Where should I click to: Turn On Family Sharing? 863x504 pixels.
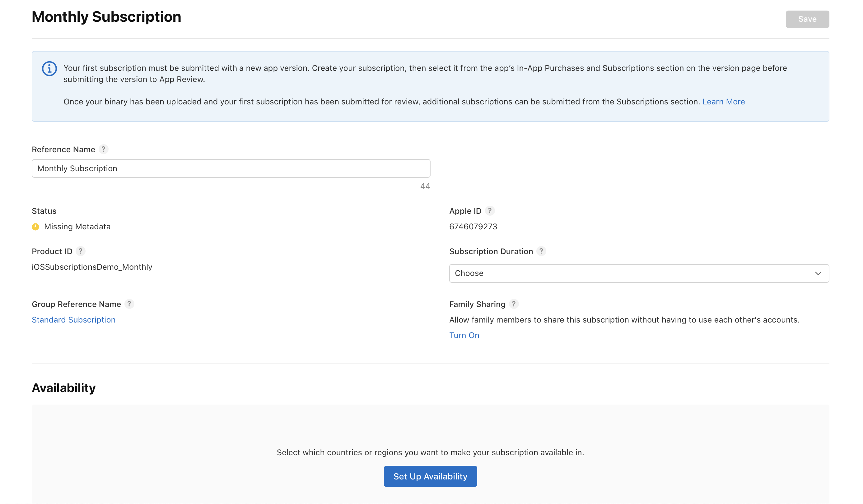click(464, 335)
